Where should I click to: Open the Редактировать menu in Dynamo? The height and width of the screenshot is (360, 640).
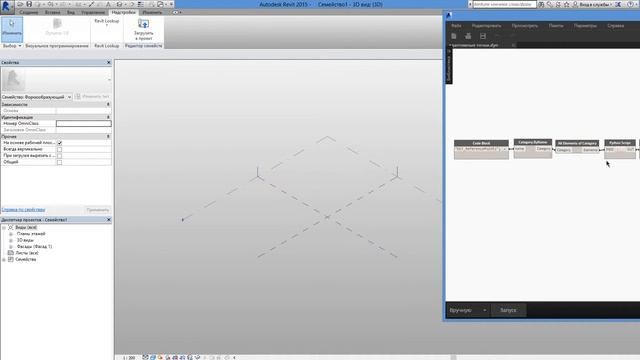coord(486,26)
